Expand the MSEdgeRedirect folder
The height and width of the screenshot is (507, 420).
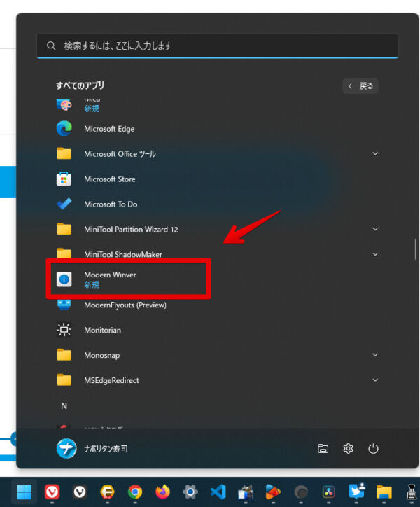click(375, 380)
